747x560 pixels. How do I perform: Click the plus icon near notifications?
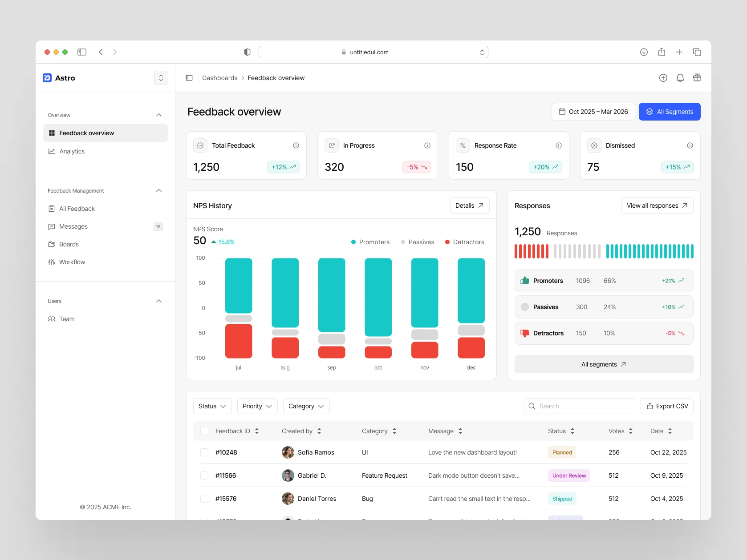point(663,77)
